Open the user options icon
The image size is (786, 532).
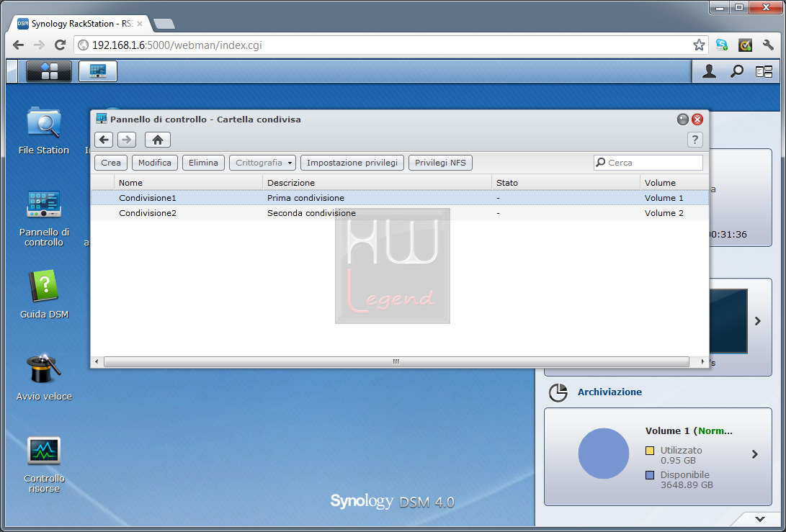709,72
